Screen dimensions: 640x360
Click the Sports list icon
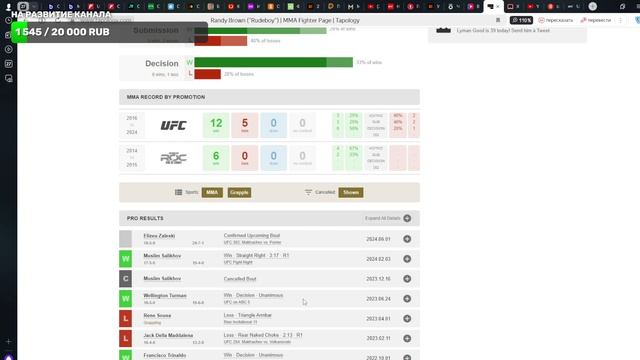(x=178, y=192)
